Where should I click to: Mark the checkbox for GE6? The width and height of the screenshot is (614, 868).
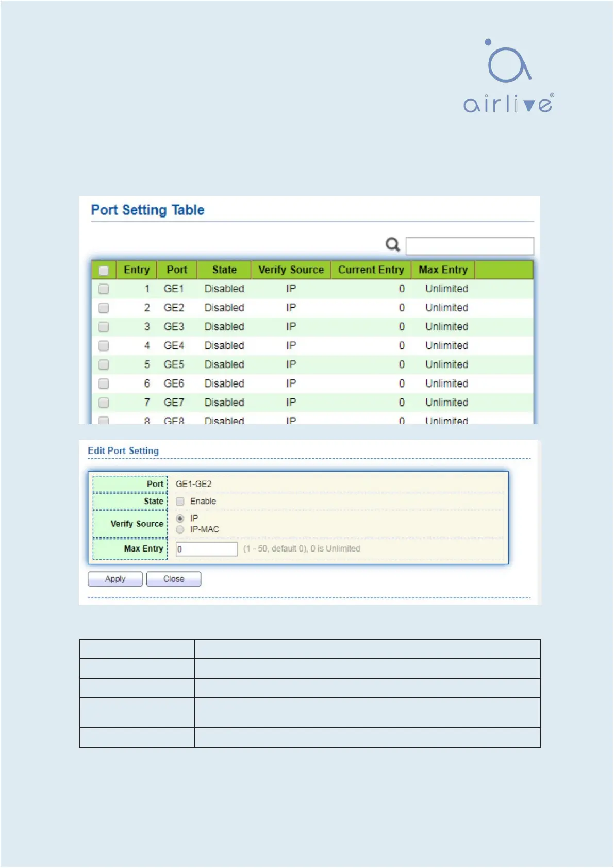coord(104,384)
